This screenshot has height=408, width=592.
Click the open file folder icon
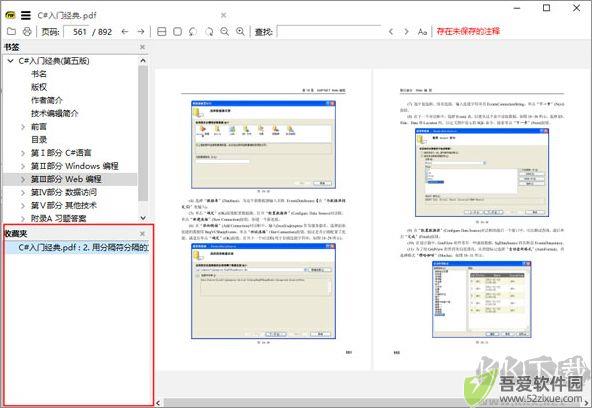click(x=11, y=32)
